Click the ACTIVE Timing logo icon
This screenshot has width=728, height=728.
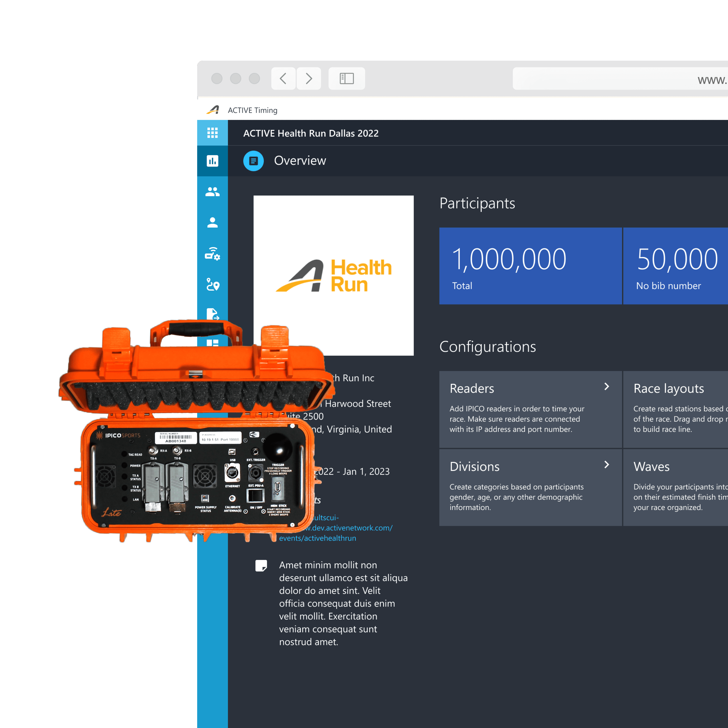[213, 110]
